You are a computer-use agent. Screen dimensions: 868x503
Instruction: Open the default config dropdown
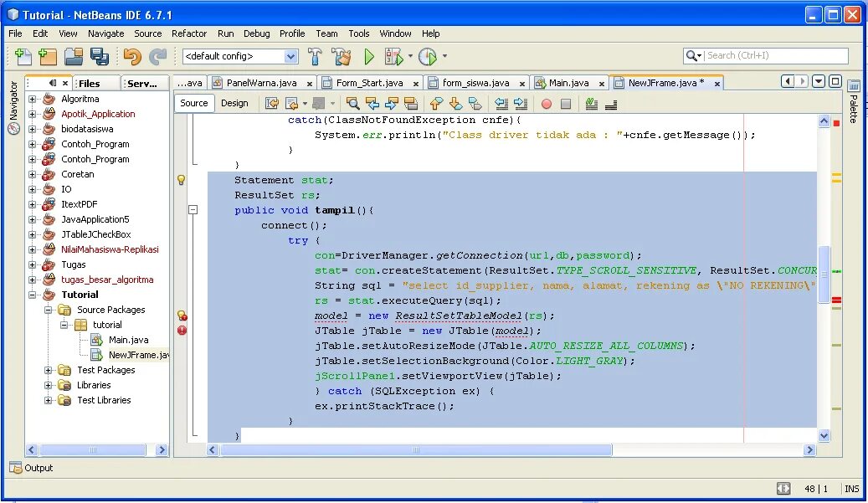tap(290, 56)
